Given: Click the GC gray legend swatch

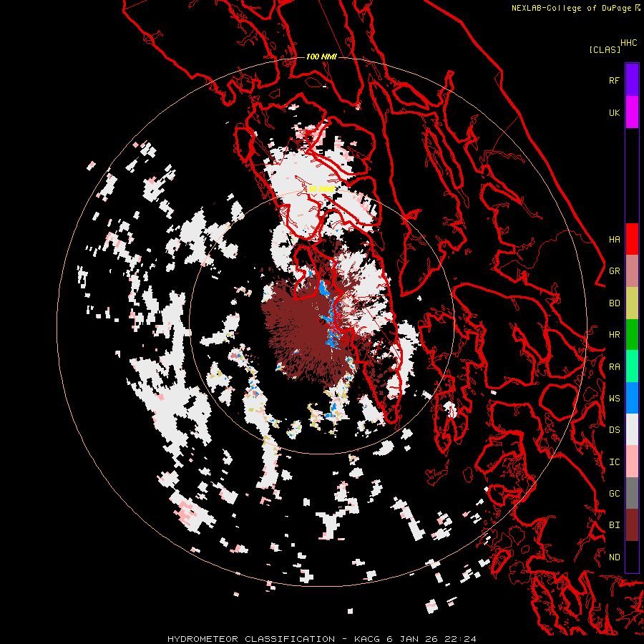Looking at the screenshot, I should tap(632, 493).
